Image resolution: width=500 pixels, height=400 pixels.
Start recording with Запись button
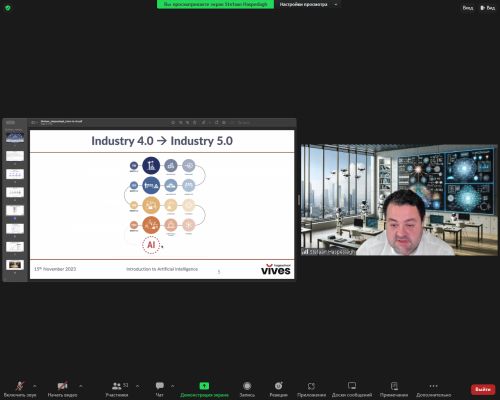pyautogui.click(x=247, y=389)
